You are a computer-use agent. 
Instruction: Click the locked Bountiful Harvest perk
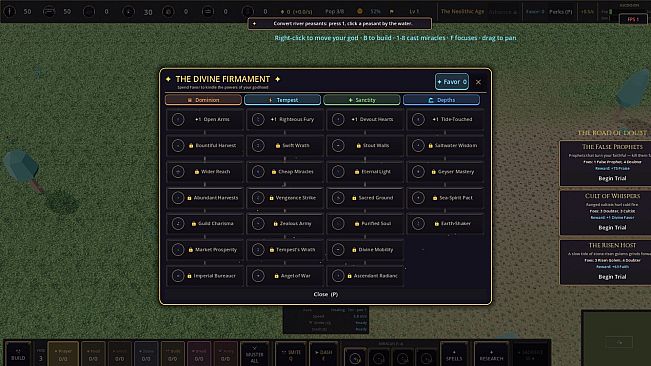tap(205, 146)
